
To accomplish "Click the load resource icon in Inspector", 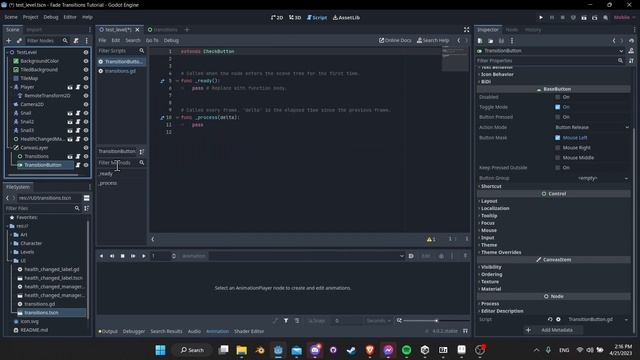I will (491, 41).
